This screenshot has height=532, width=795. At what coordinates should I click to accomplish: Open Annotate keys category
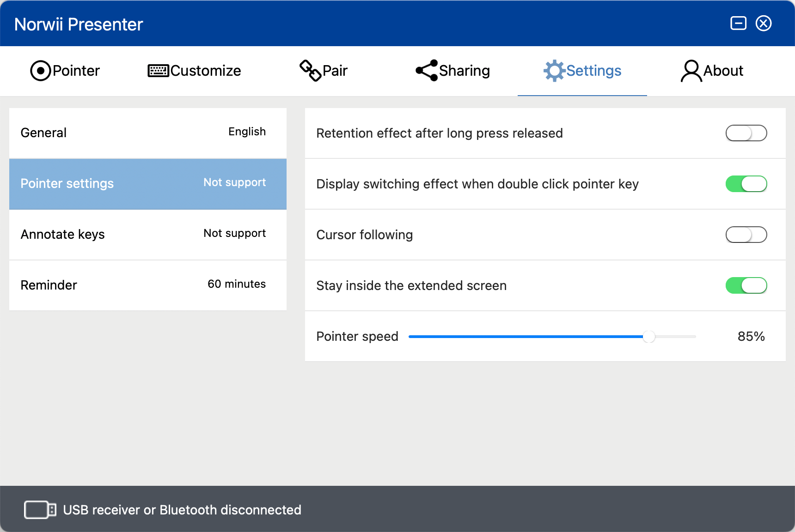(148, 235)
